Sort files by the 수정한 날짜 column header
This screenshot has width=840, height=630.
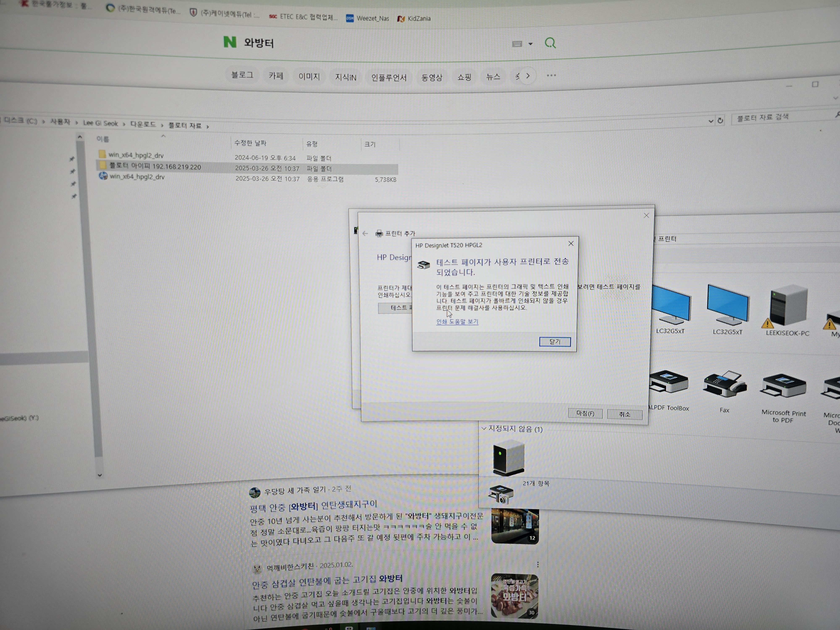pos(251,143)
